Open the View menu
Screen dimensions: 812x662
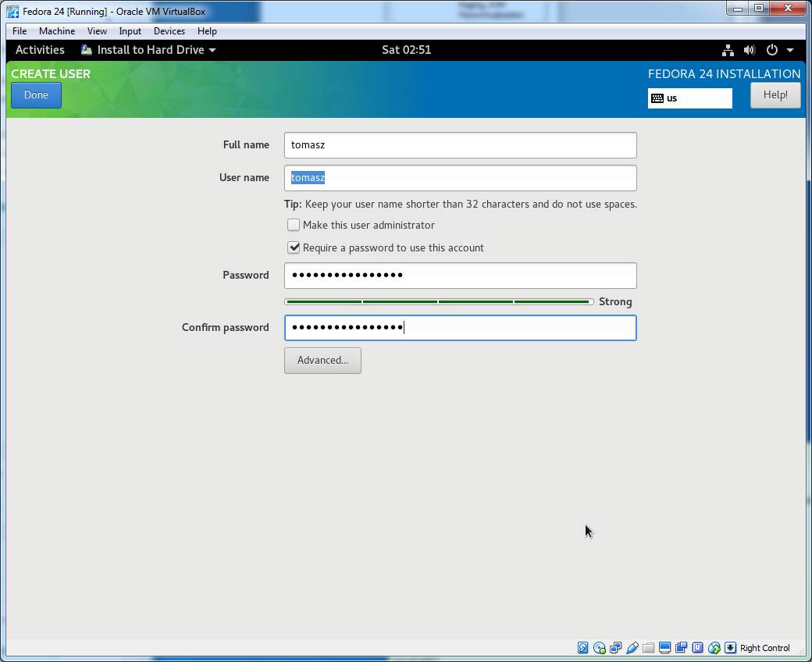click(97, 31)
